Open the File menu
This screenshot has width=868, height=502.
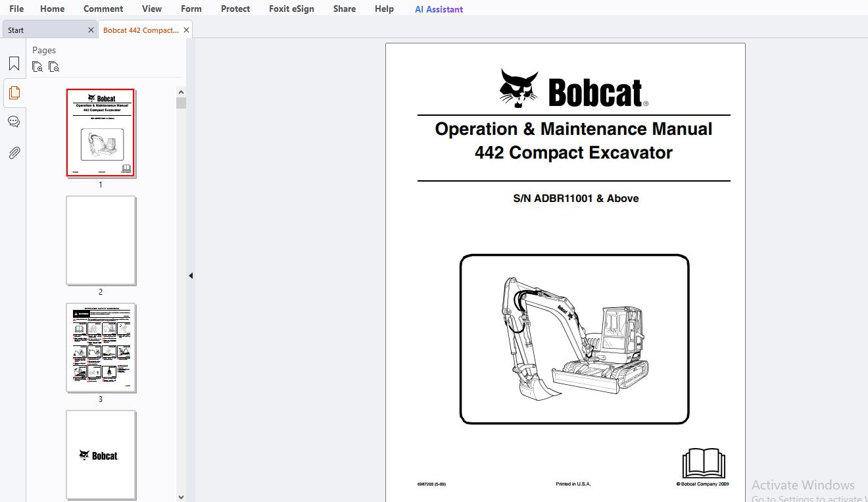[16, 9]
